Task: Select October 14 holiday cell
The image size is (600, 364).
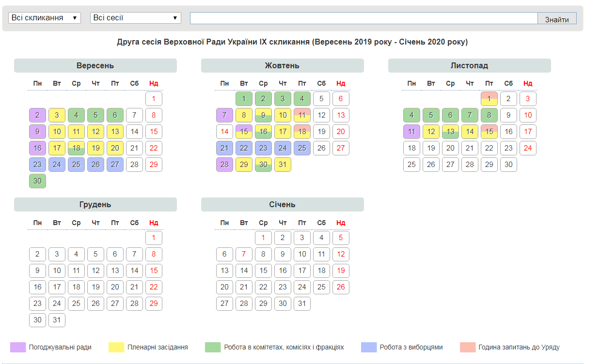Action: (x=224, y=132)
